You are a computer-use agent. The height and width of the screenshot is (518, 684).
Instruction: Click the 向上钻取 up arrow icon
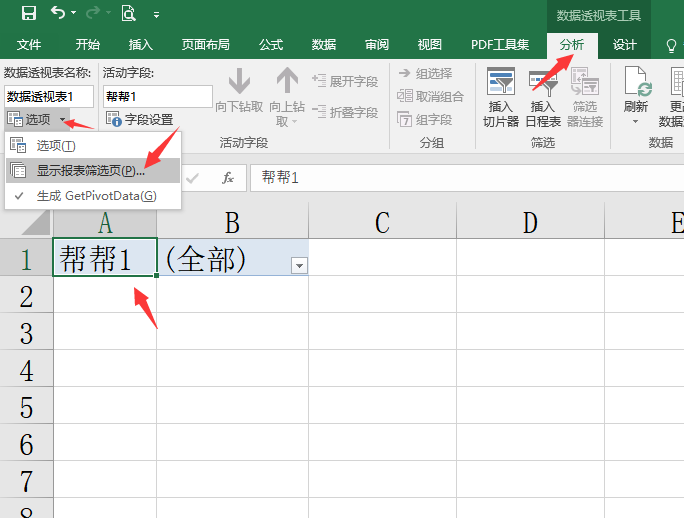pos(287,80)
